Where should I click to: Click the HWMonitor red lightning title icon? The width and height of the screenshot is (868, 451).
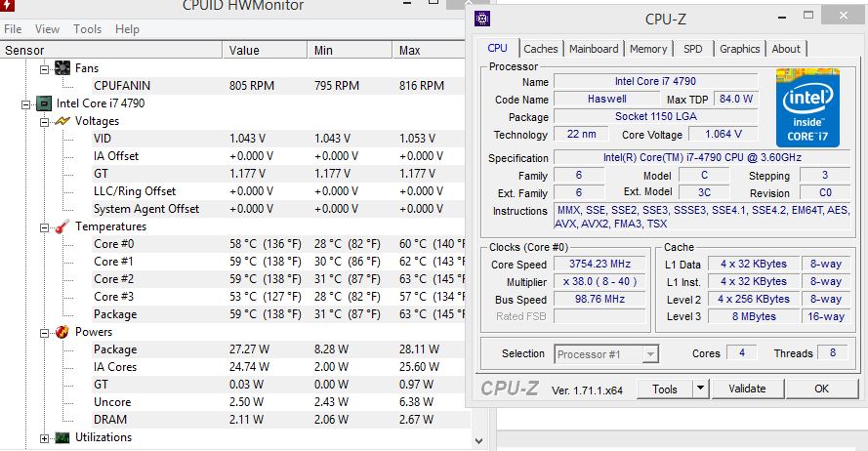pos(7,6)
